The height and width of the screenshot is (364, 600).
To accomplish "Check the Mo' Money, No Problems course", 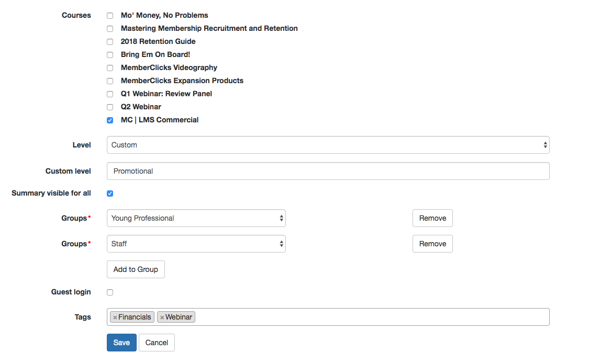I will click(x=110, y=16).
